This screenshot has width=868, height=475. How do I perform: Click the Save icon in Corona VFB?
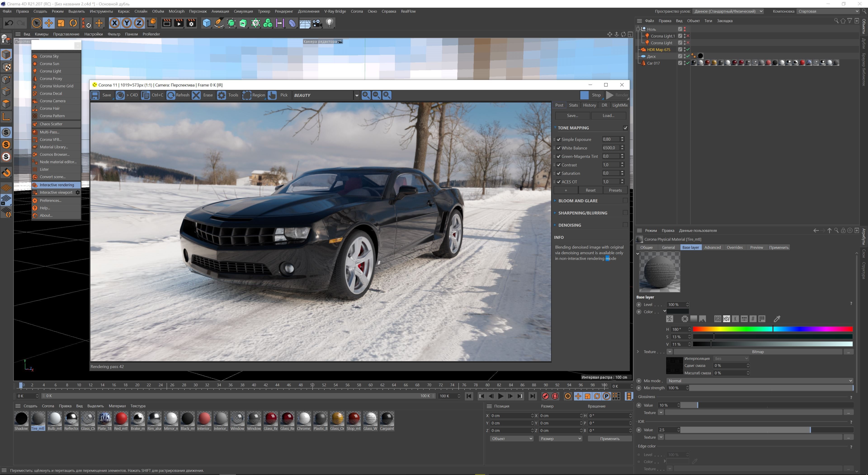tap(95, 95)
